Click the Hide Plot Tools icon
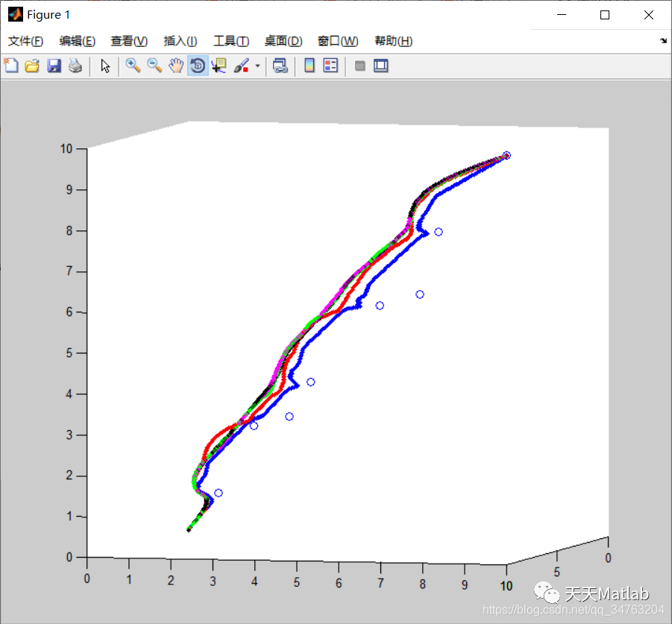Image resolution: width=672 pixels, height=624 pixels. click(x=360, y=66)
